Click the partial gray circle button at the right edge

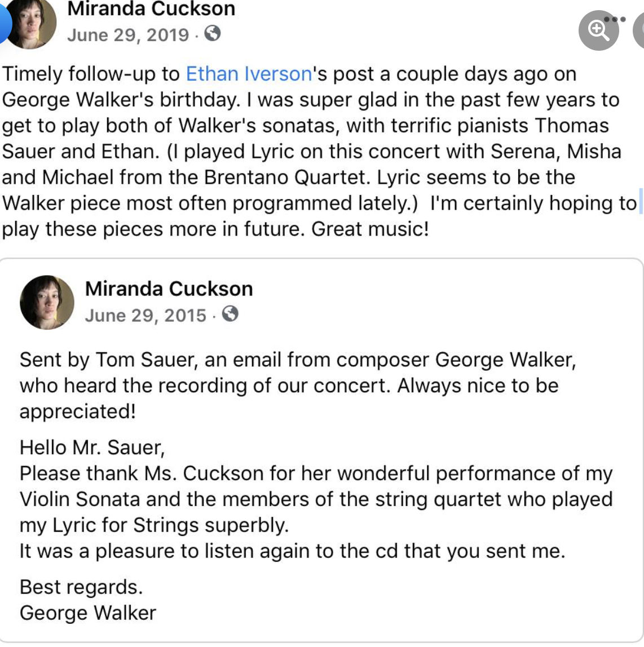click(x=638, y=30)
